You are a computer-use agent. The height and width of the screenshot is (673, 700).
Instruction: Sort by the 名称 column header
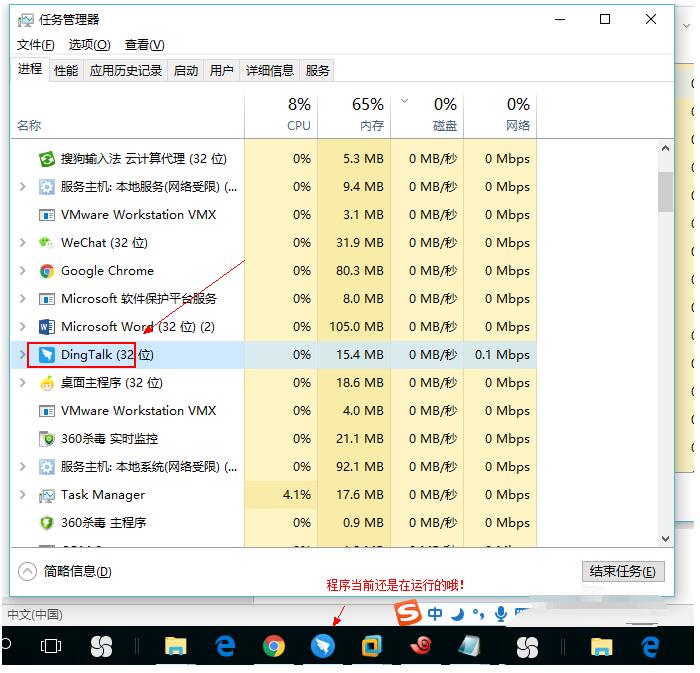coord(128,116)
